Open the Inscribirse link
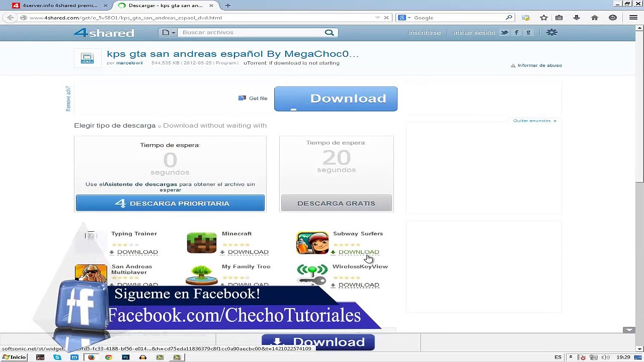 click(425, 33)
